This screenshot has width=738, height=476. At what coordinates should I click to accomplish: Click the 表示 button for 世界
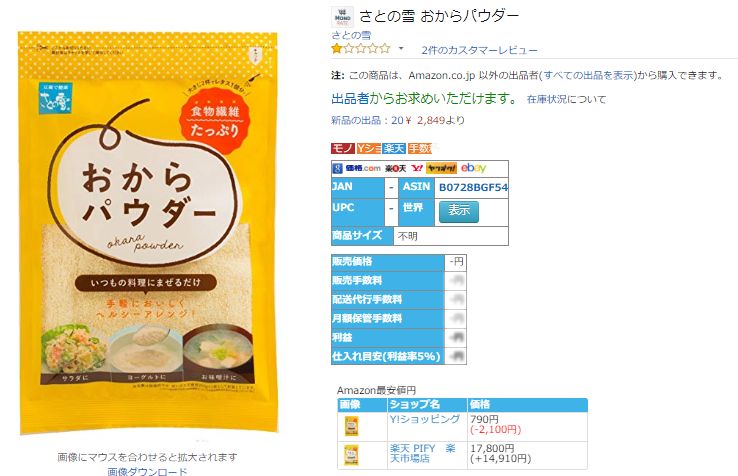point(459,211)
